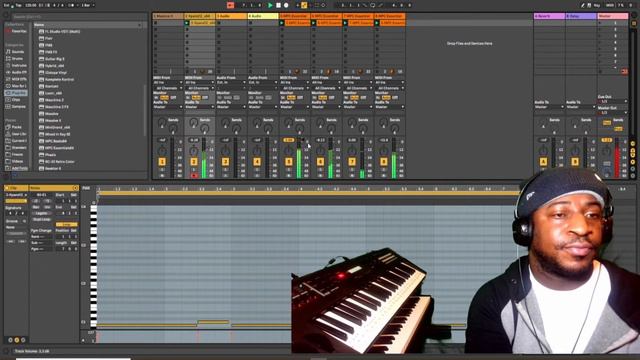This screenshot has width=640, height=360.
Task: Select the Master track header
Action: pyautogui.click(x=613, y=16)
